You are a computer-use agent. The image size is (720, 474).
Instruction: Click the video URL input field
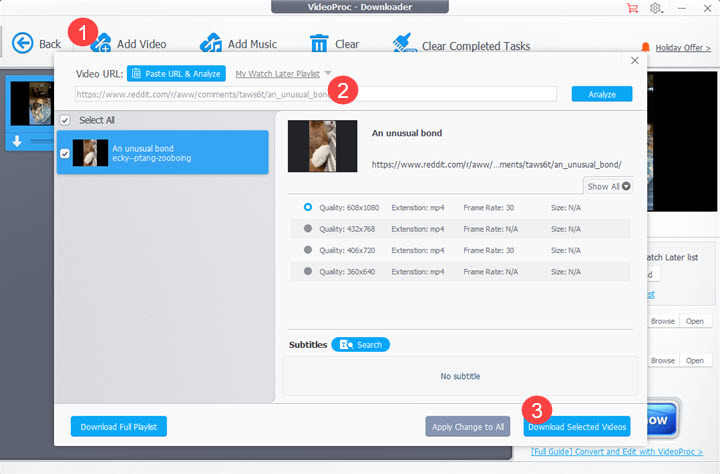tap(315, 94)
